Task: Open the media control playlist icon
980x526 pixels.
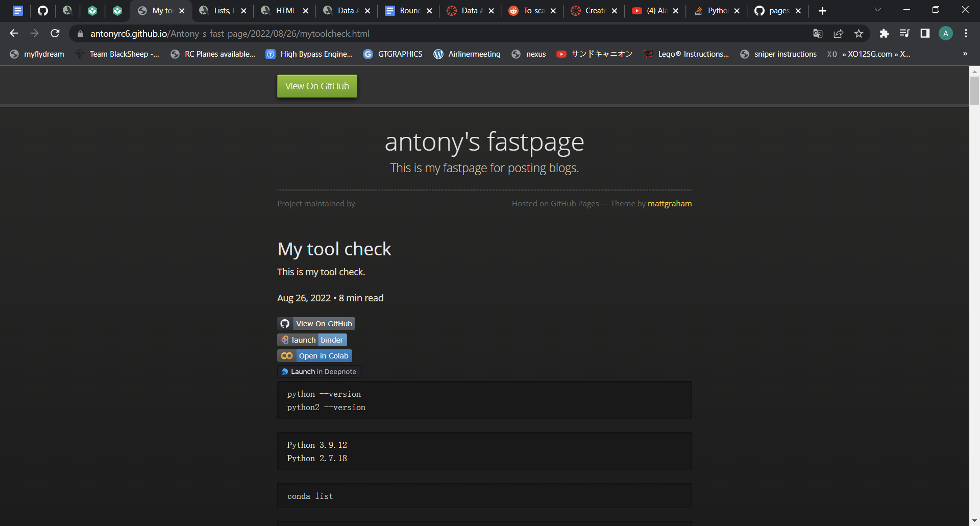Action: (904, 33)
